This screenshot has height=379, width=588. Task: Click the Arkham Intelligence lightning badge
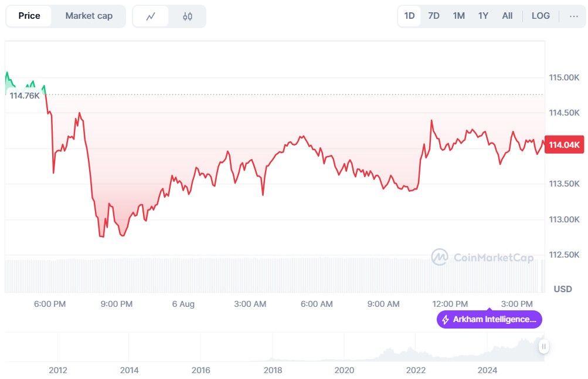(489, 320)
